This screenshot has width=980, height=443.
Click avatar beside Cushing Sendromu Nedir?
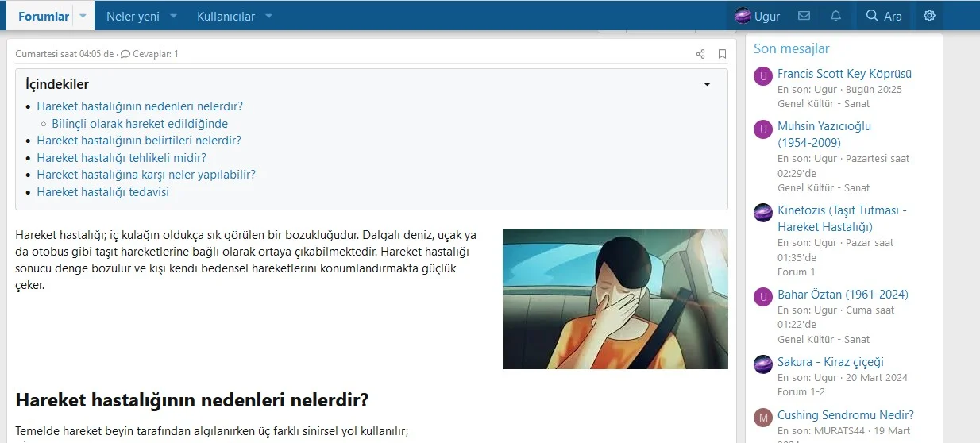point(763,418)
